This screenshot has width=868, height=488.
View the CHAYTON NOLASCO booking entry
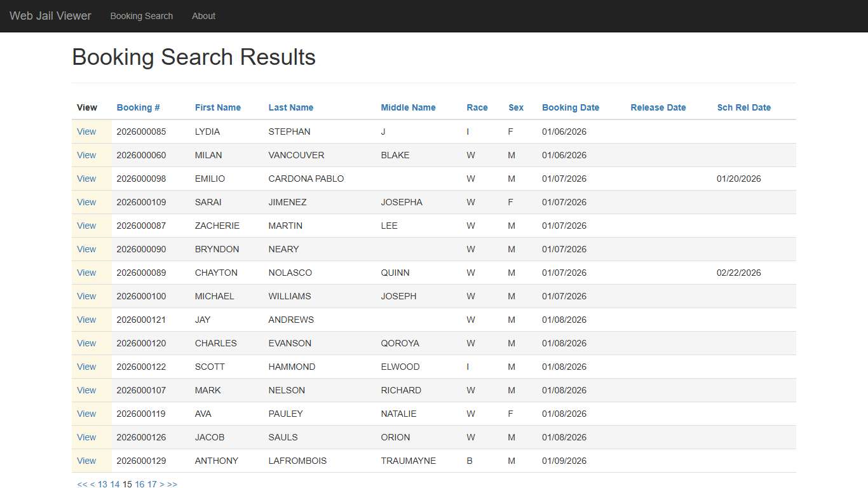86,273
